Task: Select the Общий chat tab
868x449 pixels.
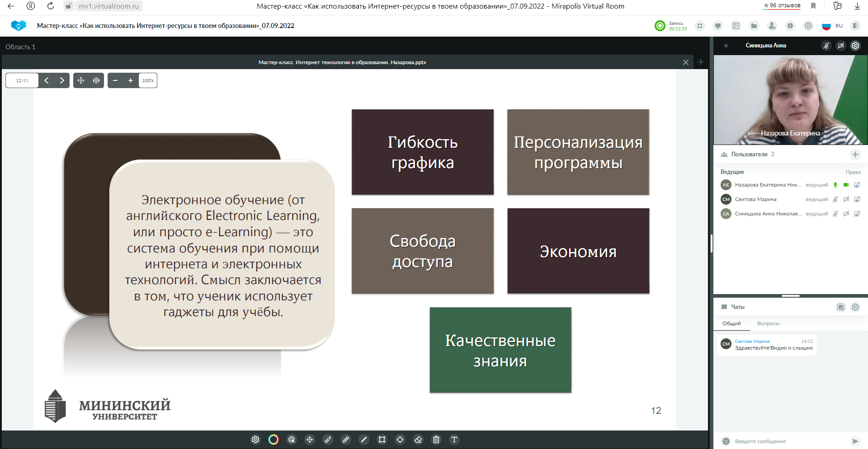Action: [731, 323]
